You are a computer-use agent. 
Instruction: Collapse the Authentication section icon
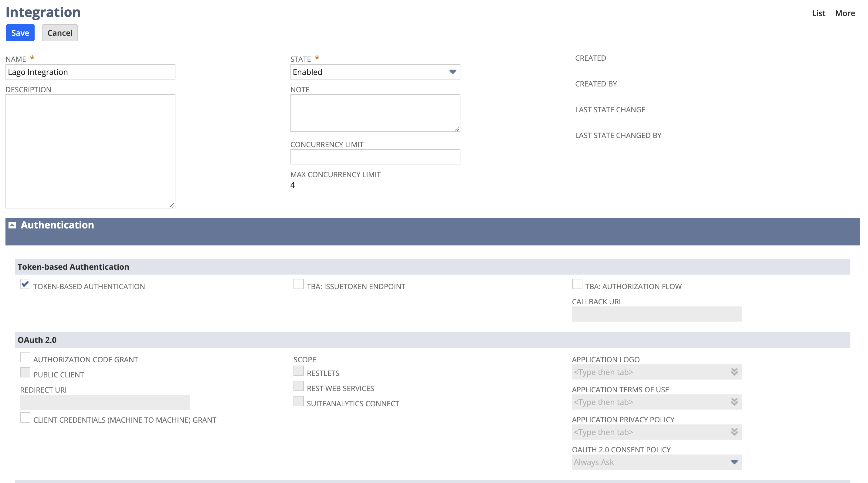(12, 225)
